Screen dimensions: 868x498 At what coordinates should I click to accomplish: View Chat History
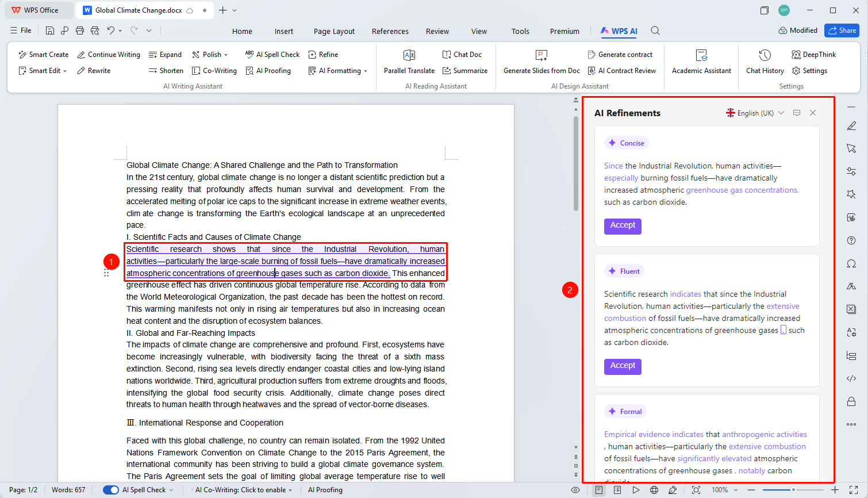coord(765,62)
